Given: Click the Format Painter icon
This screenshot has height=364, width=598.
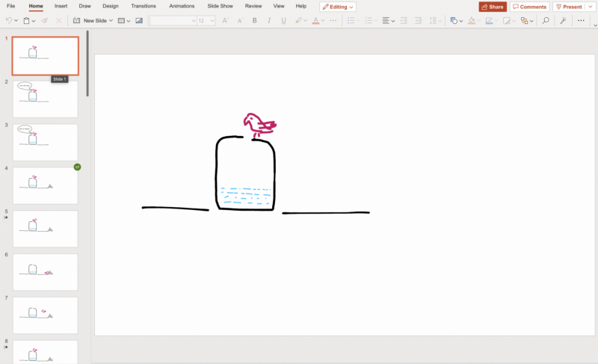Looking at the screenshot, I should (44, 21).
